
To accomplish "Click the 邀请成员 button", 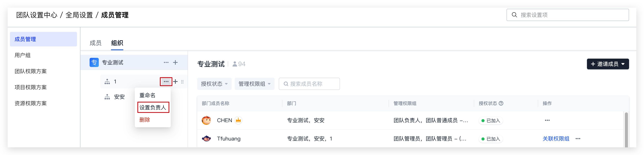I will [x=608, y=64].
